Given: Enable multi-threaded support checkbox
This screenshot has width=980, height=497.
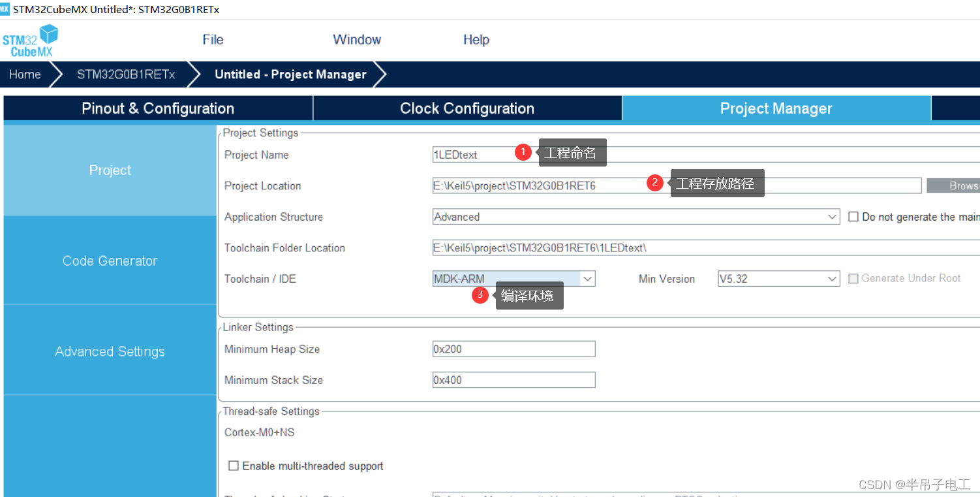Looking at the screenshot, I should 234,466.
